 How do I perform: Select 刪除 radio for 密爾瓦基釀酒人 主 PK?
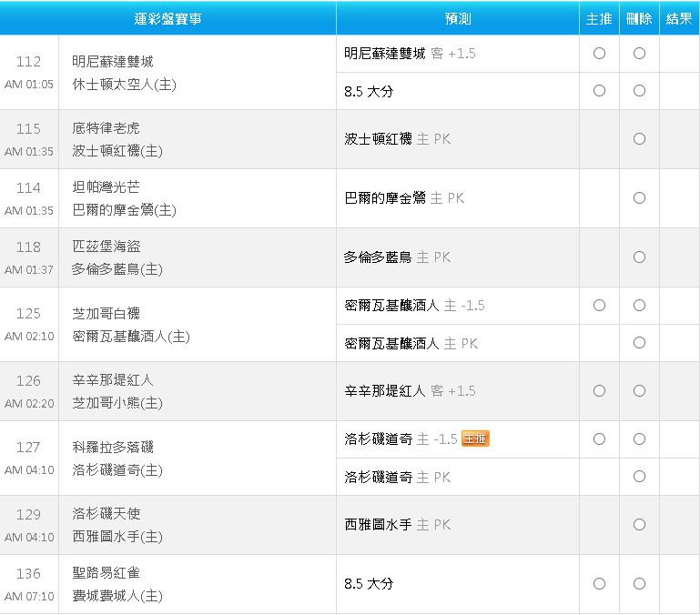[639, 343]
